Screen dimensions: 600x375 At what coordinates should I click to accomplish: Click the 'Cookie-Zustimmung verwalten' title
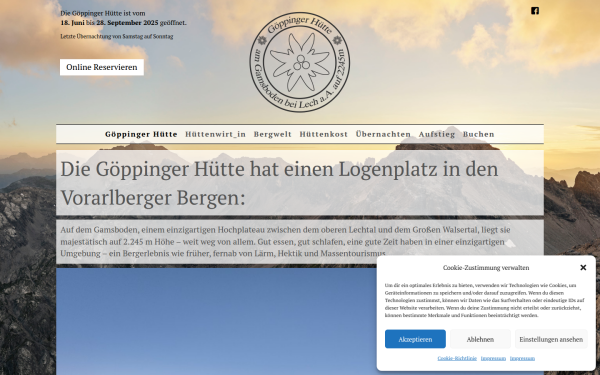[x=486, y=267]
